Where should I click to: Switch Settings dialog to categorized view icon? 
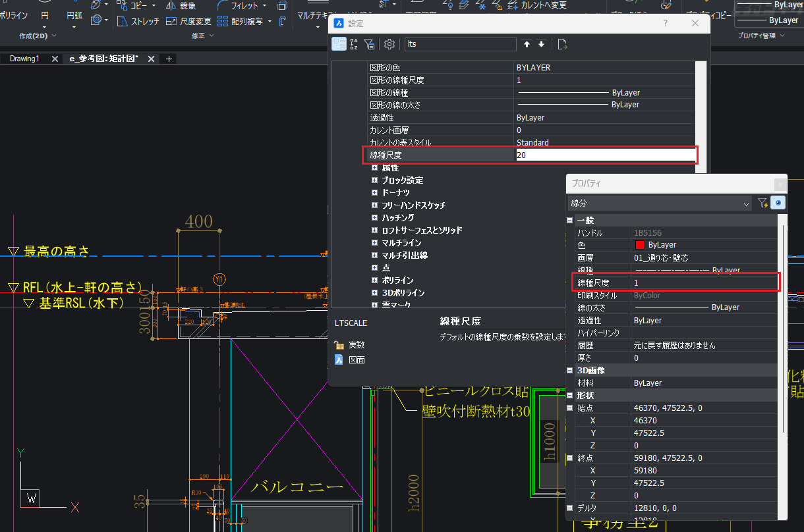pyautogui.click(x=339, y=43)
